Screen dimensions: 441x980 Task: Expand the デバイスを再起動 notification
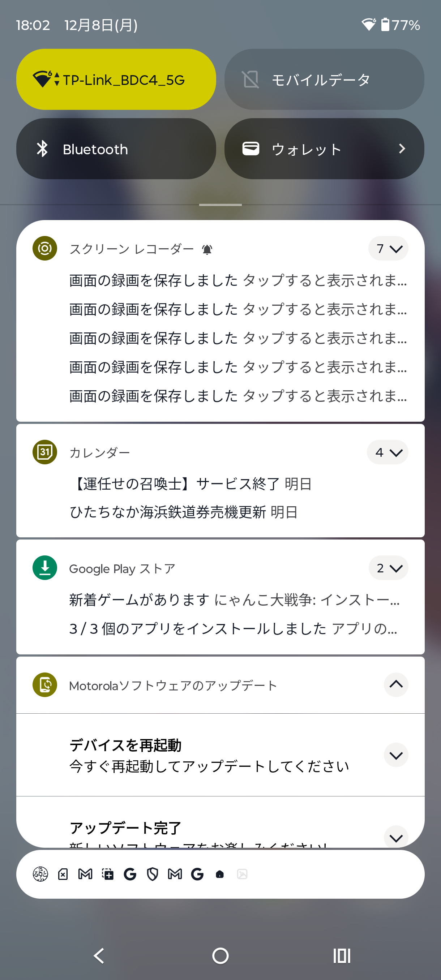coord(396,755)
